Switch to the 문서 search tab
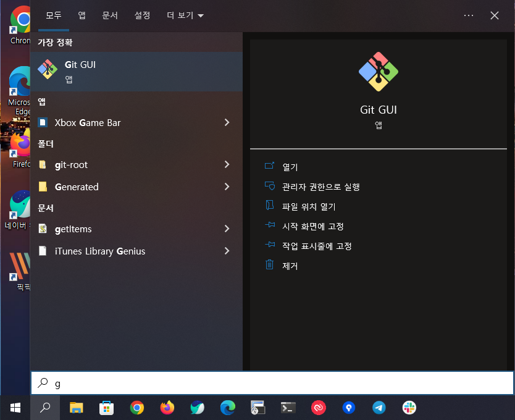515x420 pixels. (x=110, y=15)
